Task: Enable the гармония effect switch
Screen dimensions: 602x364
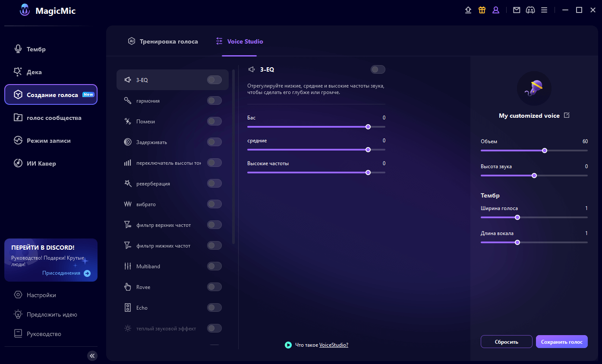Action: click(x=214, y=100)
